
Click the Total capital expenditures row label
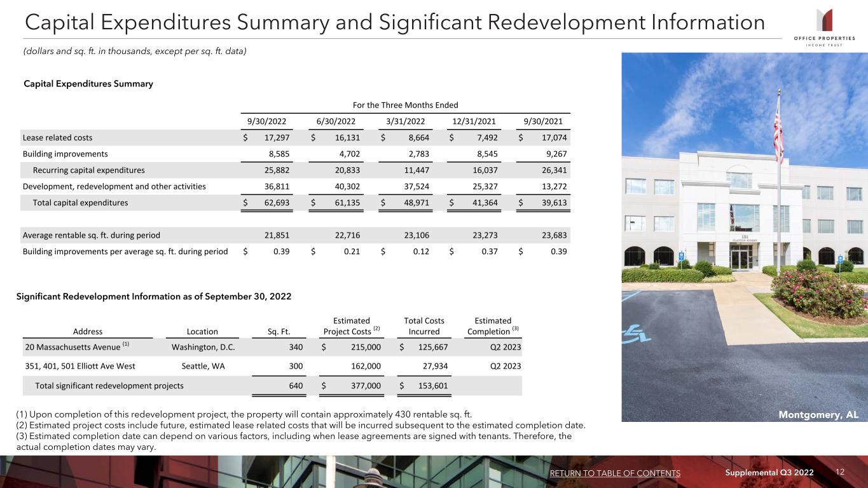[80, 203]
